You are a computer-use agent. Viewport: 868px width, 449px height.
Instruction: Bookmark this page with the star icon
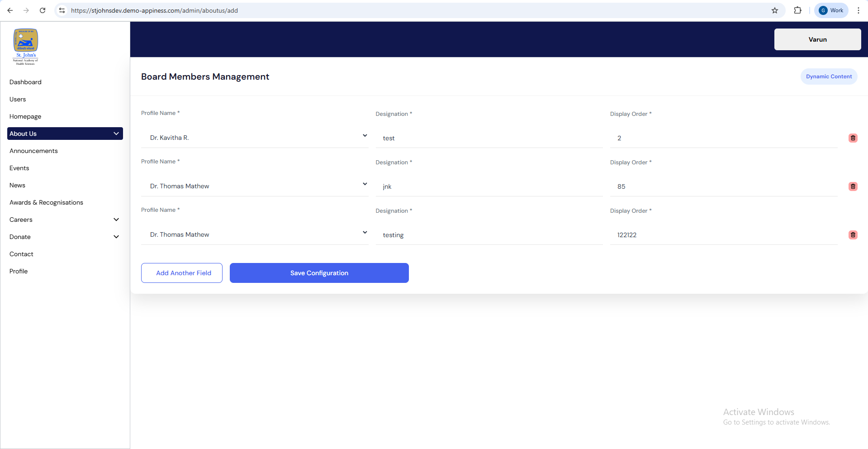coord(774,10)
